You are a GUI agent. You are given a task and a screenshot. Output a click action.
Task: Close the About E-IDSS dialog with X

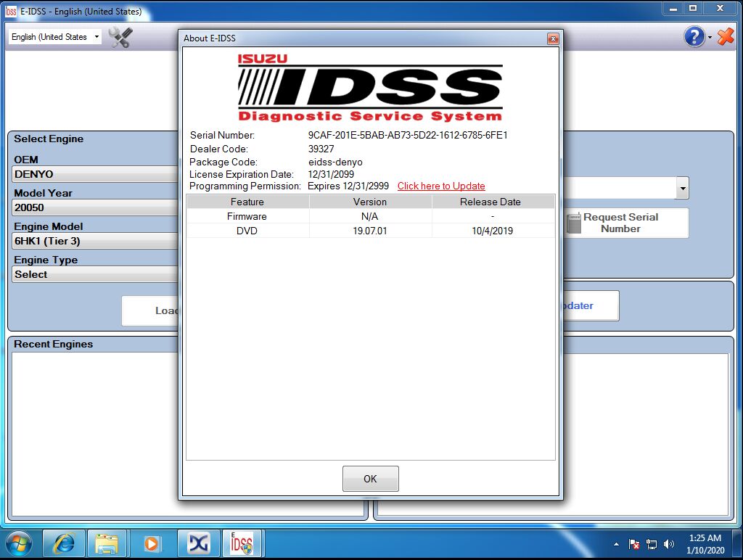(552, 38)
